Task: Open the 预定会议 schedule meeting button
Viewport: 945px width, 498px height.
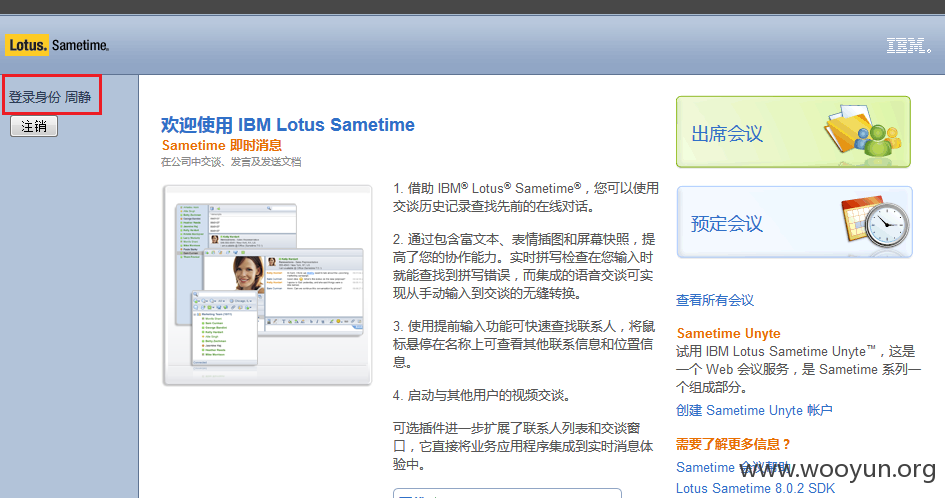Action: pyautogui.click(x=794, y=222)
